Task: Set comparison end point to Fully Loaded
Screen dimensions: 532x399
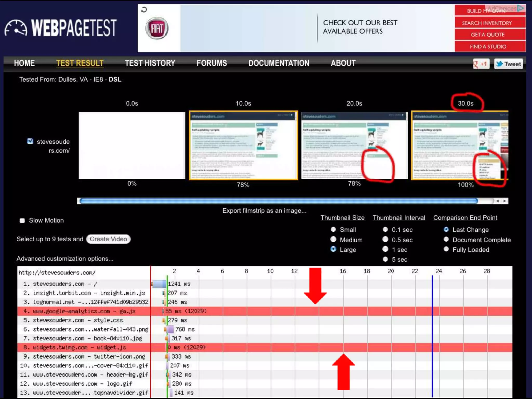Action: pos(446,249)
